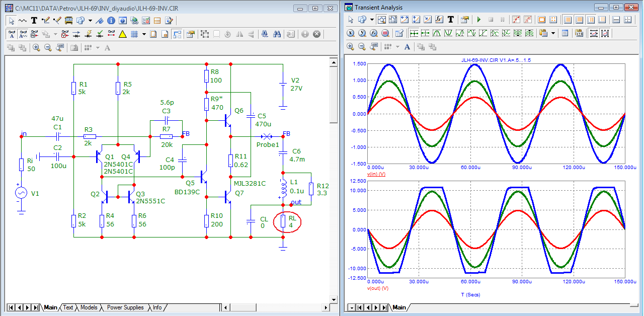Click the v(in) (V) plot label
The width and height of the screenshot is (644, 316).
click(x=376, y=174)
